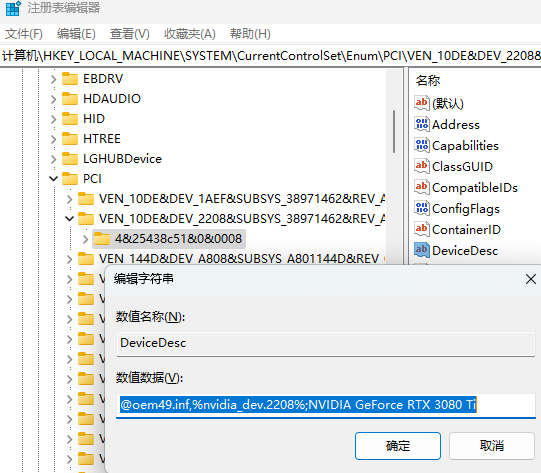Click the Address binary value icon
This screenshot has width=541, height=473.
(422, 124)
